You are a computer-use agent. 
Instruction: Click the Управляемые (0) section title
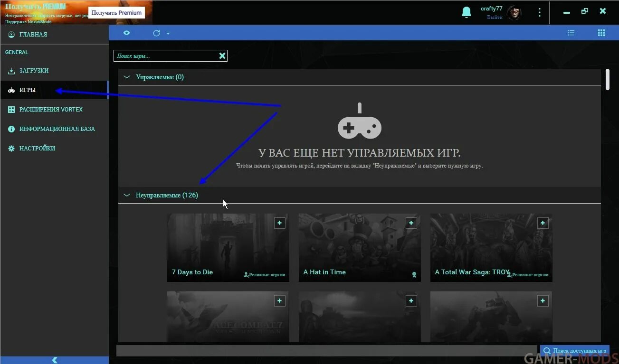pos(160,77)
